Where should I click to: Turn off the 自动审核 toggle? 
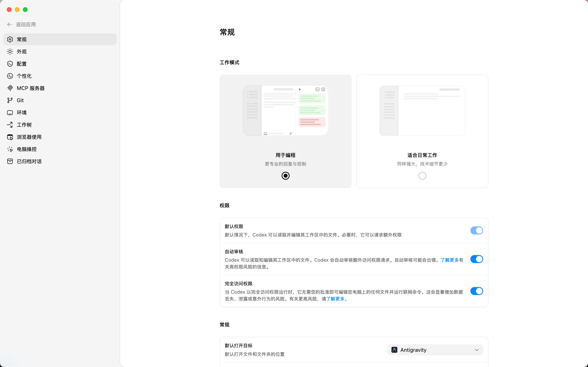(x=476, y=259)
